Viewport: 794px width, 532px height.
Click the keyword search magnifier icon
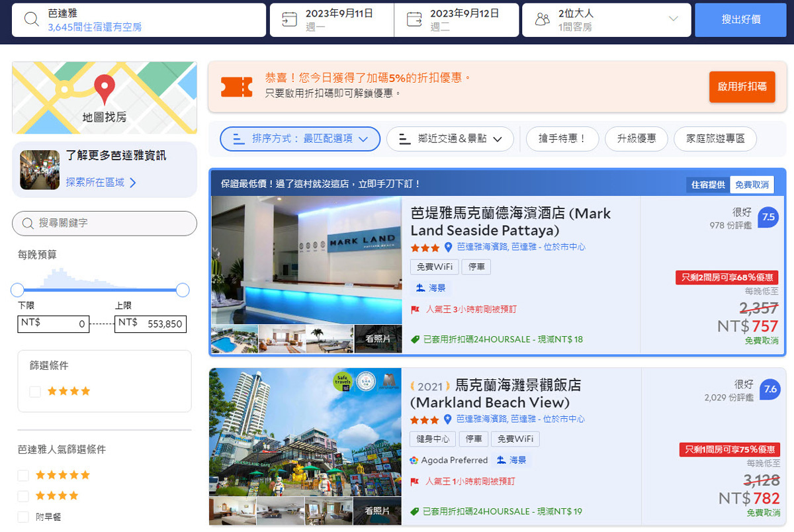point(28,224)
